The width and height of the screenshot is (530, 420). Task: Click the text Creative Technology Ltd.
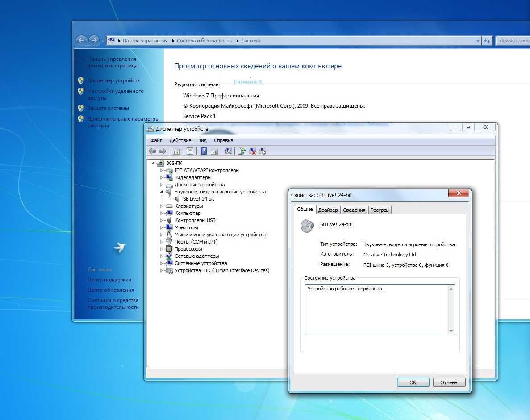390,255
